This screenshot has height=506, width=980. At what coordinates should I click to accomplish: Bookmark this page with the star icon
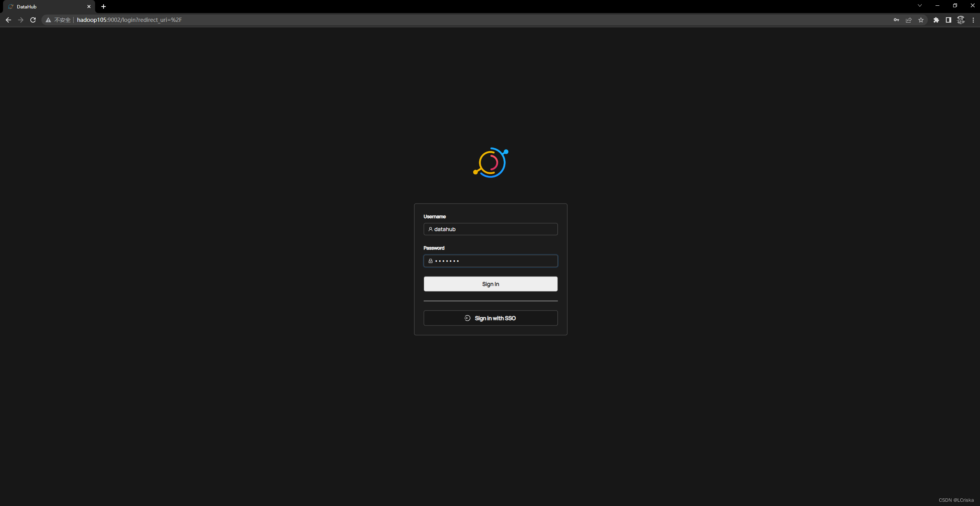pyautogui.click(x=921, y=20)
